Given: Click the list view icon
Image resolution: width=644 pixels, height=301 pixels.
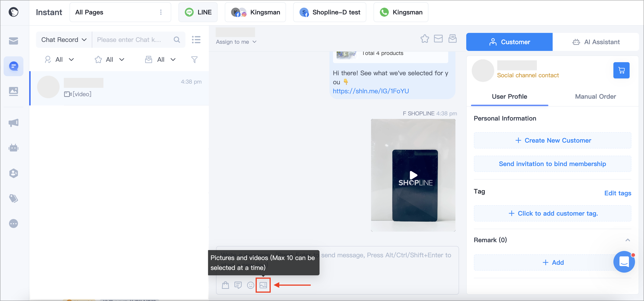Looking at the screenshot, I should [196, 40].
